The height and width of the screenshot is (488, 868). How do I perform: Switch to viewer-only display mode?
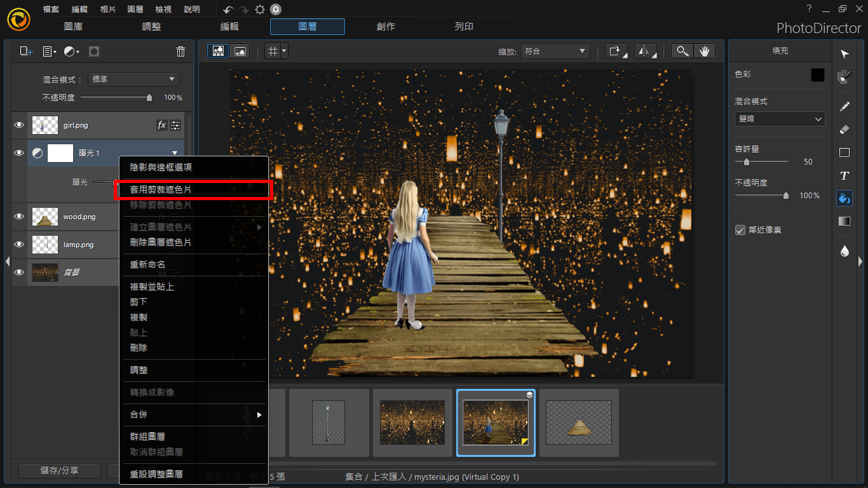pos(240,51)
